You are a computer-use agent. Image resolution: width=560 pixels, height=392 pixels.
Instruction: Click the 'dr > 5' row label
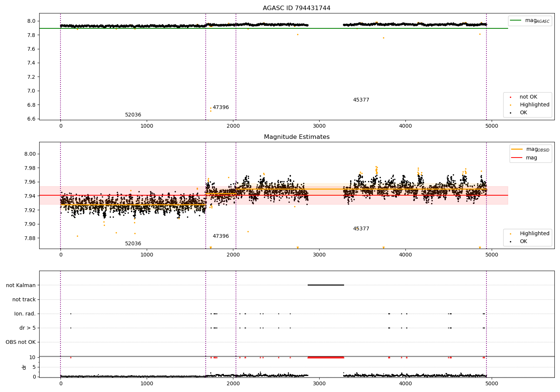27,328
